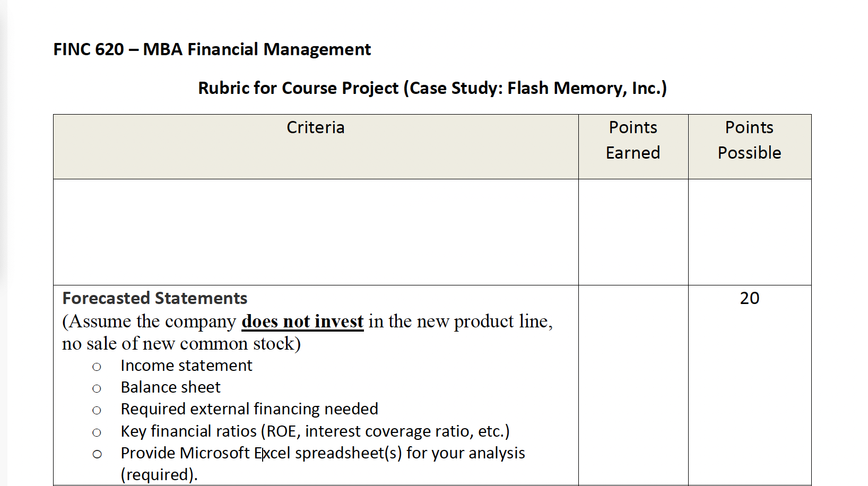Click empty Points Possible cell in blank row
This screenshot has height=486, width=868.
point(750,232)
